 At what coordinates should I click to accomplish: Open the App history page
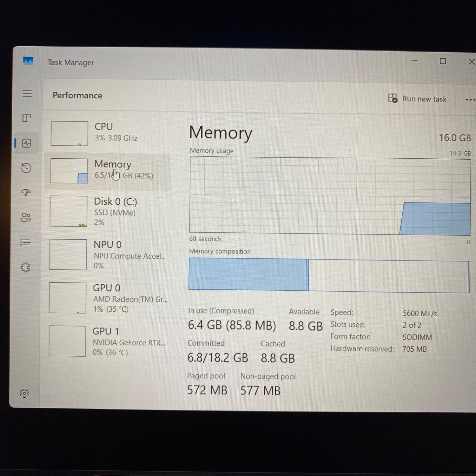(26, 168)
